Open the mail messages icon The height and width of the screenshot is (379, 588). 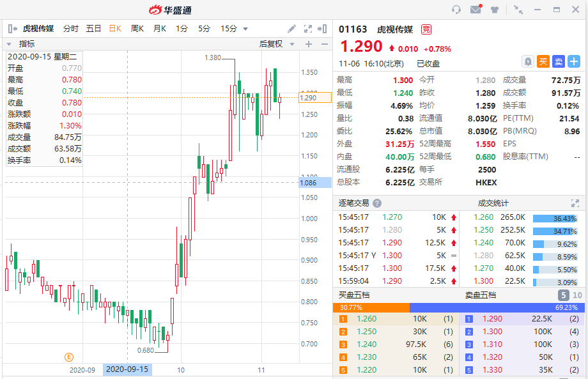coord(476,10)
